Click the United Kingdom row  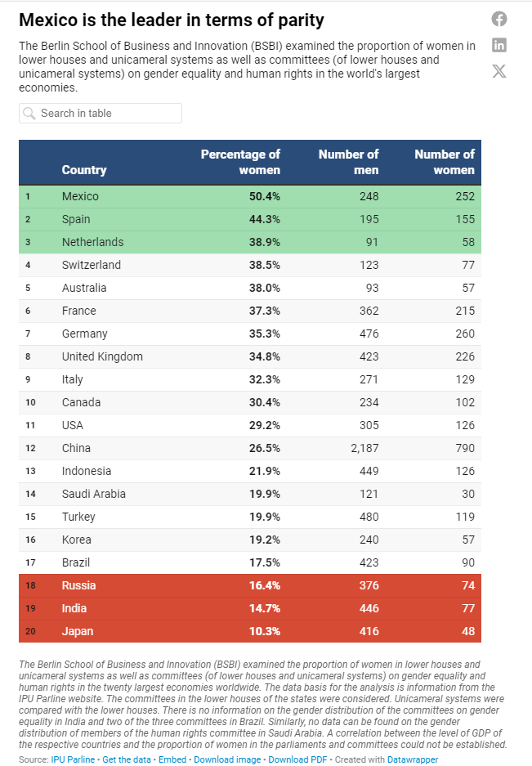click(250, 356)
